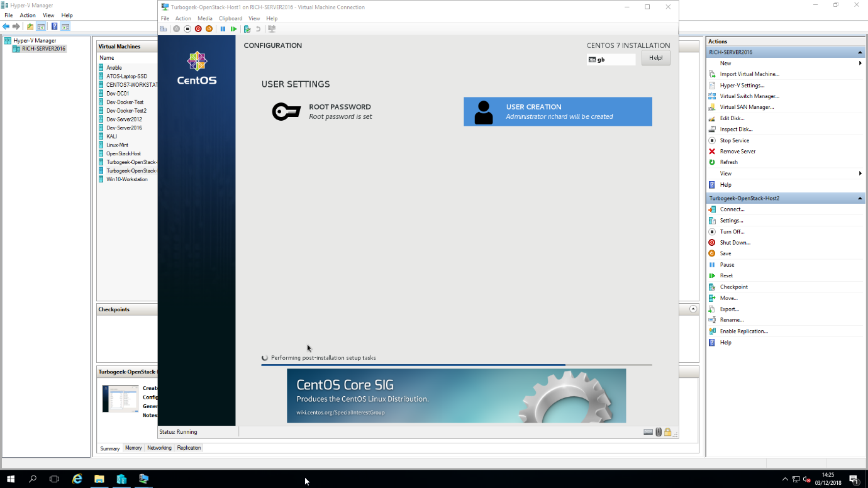
Task: Click the Enable Replication icon in Actions pane
Action: 712,331
